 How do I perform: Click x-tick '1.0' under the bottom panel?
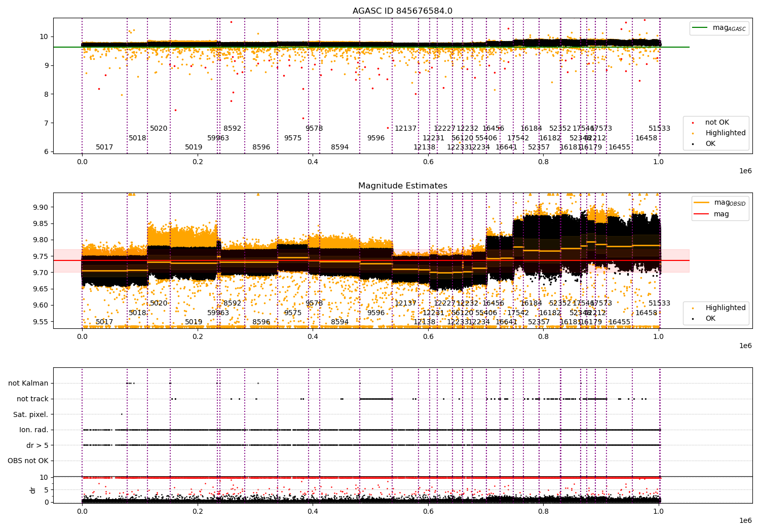coord(659,511)
